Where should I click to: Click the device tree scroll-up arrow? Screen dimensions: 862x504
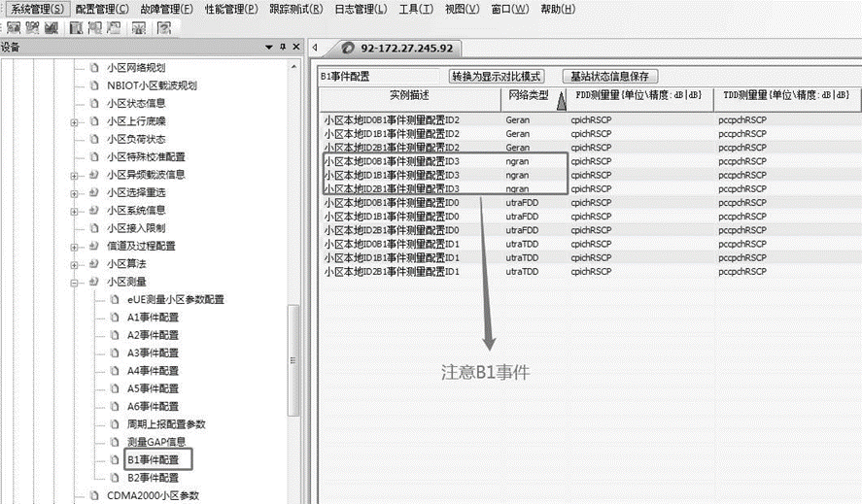pyautogui.click(x=293, y=66)
